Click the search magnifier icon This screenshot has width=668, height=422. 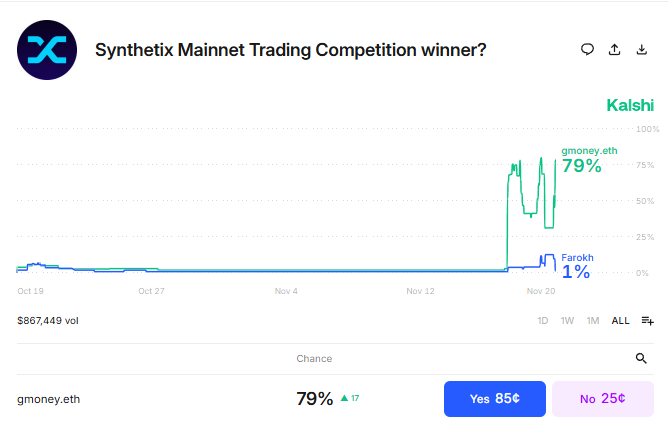tap(641, 358)
